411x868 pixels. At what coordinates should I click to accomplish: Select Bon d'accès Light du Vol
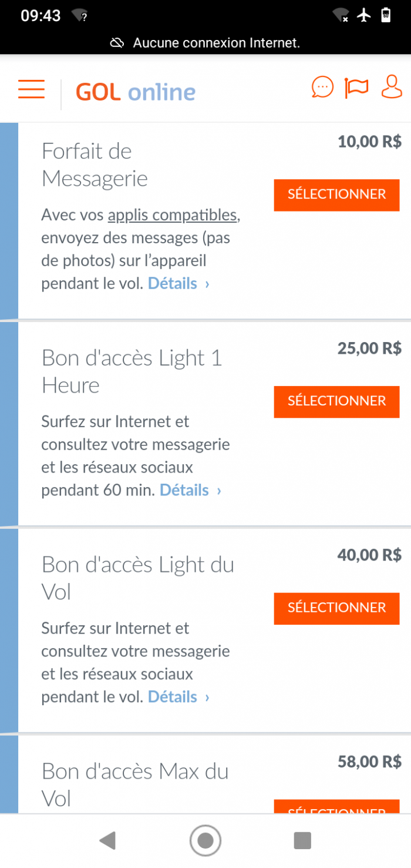pyautogui.click(x=336, y=608)
